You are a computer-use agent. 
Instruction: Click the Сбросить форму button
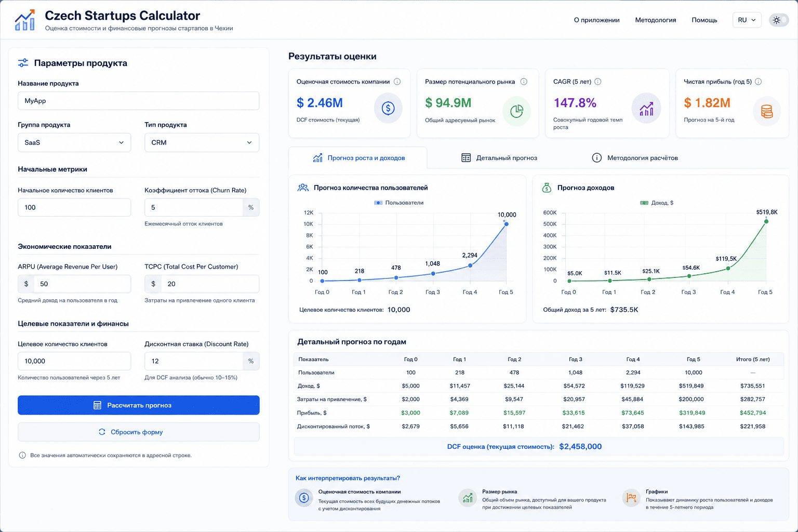[139, 432]
